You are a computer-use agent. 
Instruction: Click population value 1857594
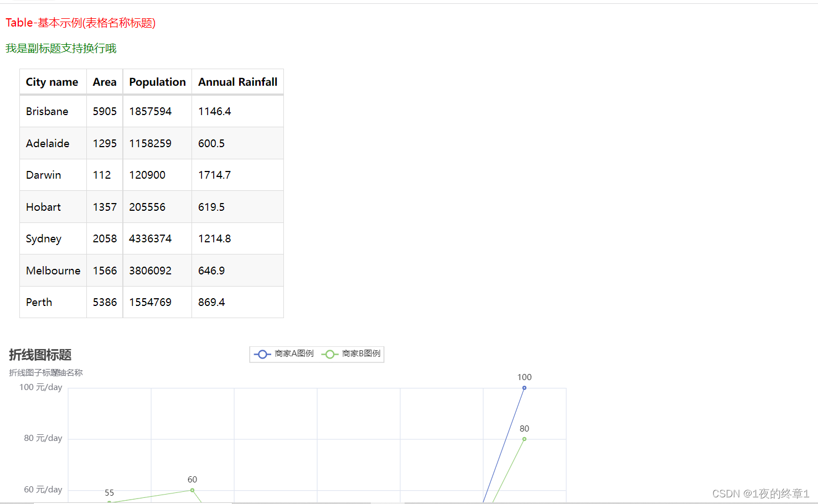[157, 111]
